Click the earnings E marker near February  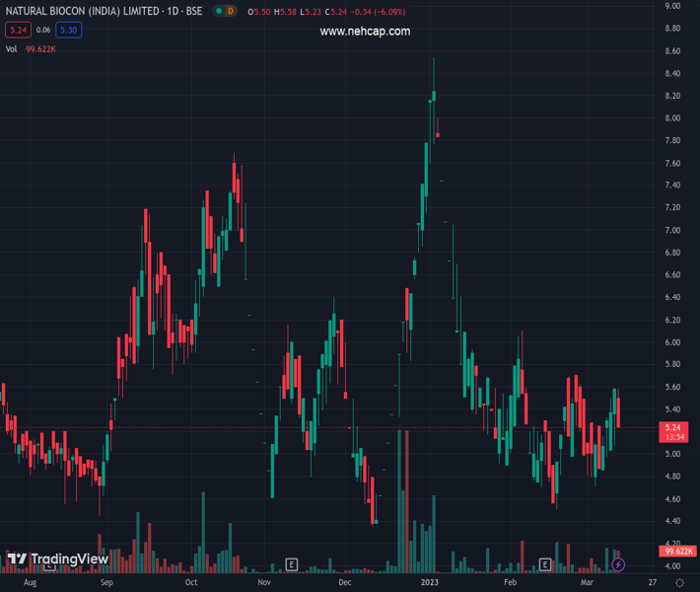pos(544,564)
